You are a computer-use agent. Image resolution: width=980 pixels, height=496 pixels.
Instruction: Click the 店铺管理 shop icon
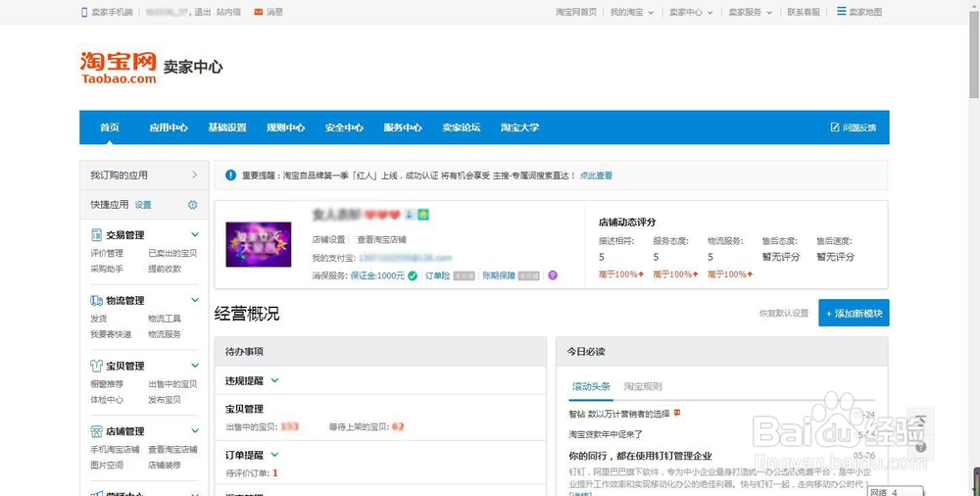pos(96,431)
